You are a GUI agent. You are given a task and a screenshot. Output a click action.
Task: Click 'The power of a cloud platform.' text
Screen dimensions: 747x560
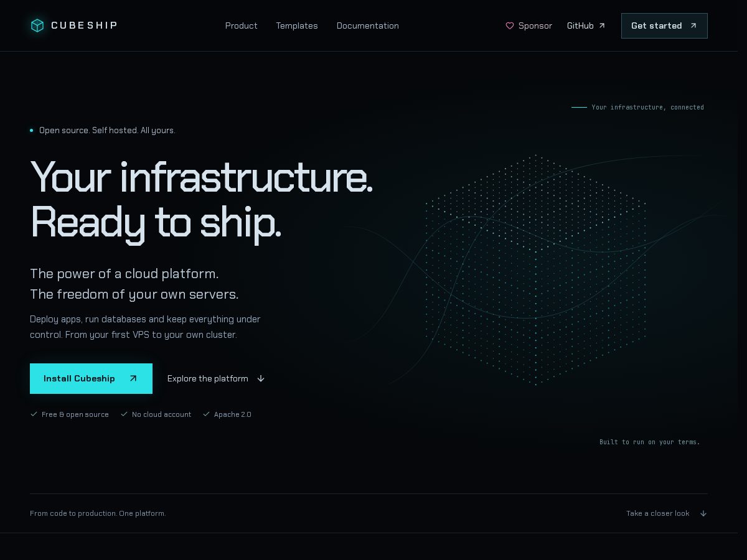[125, 274]
